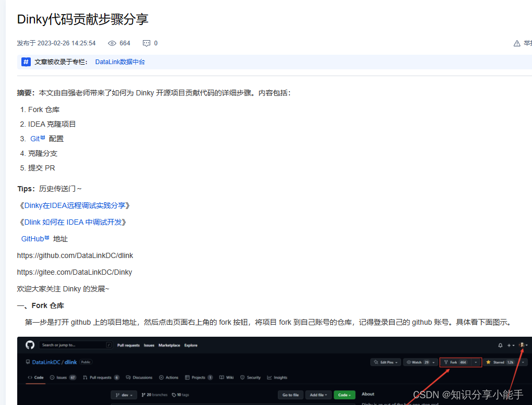This screenshot has width=532, height=405.
Task: Switch to the Wiki tab
Action: pos(226,377)
